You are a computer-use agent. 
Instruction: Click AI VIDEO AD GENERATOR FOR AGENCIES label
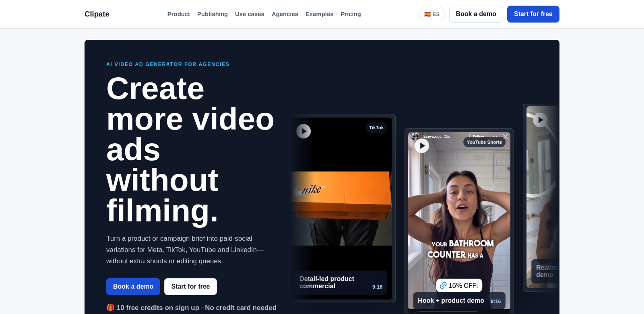168,64
